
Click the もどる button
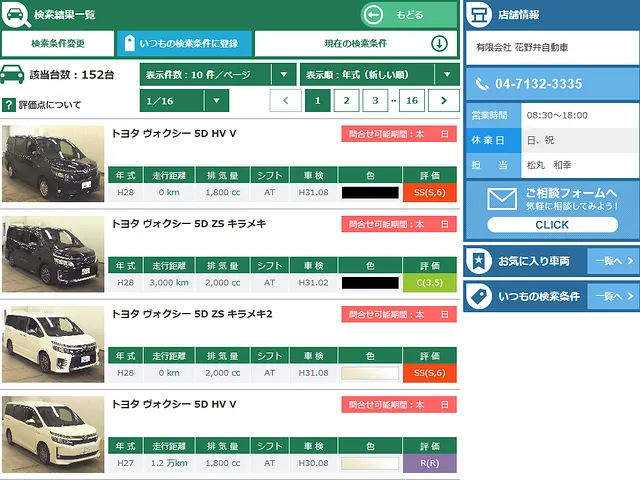pos(409,15)
